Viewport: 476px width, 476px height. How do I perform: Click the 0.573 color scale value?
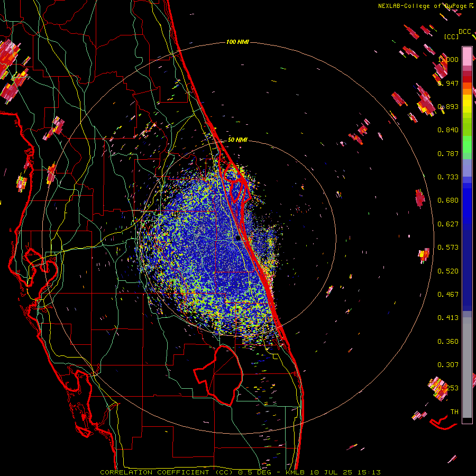pyautogui.click(x=448, y=248)
